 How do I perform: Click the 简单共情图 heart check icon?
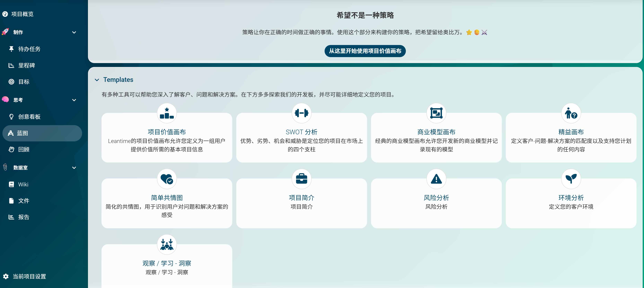click(x=167, y=179)
